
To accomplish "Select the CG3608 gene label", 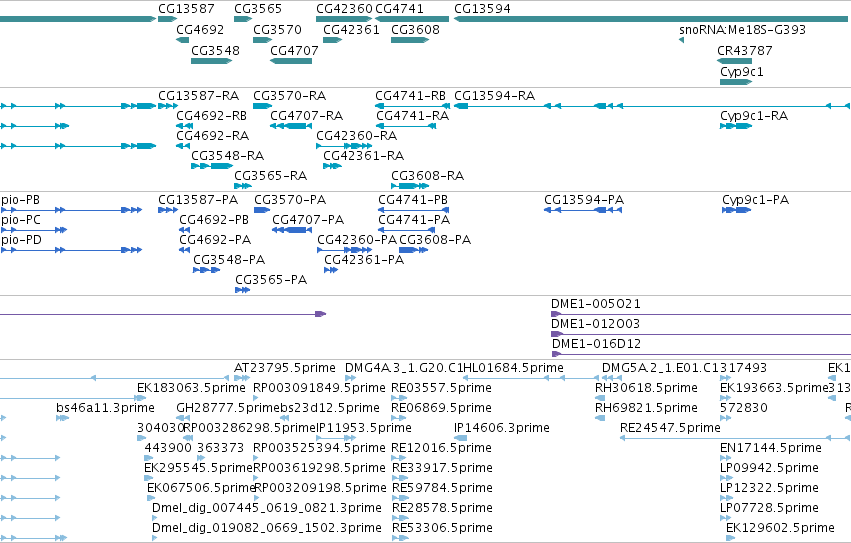I will click(x=415, y=29).
